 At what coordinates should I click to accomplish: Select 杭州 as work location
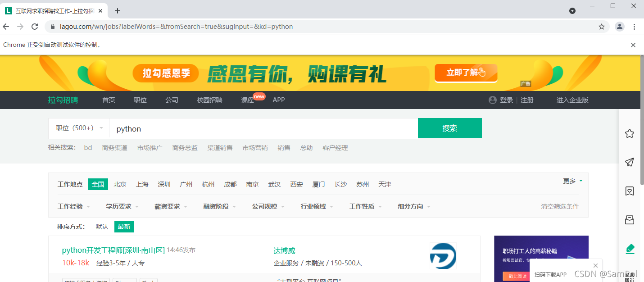pos(209,184)
